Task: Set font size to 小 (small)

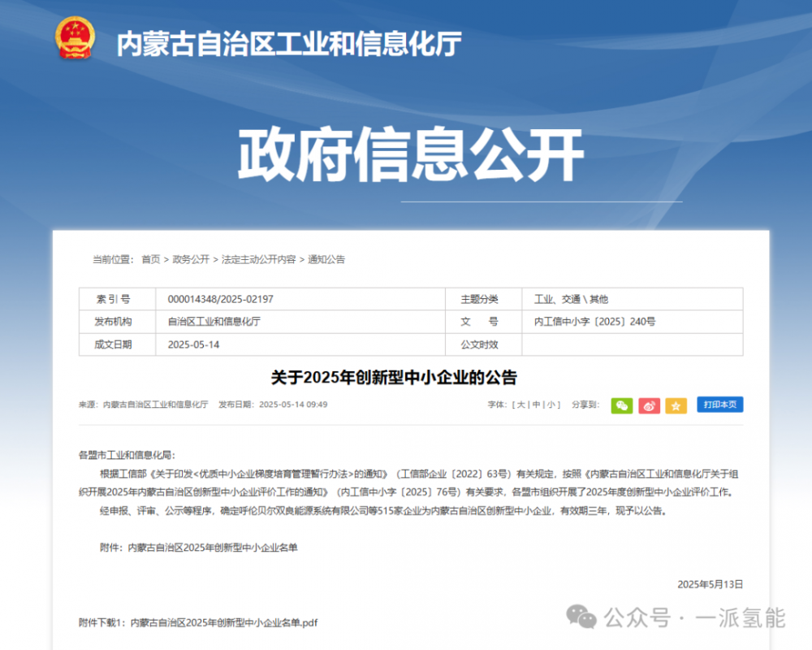Action: pyautogui.click(x=551, y=405)
